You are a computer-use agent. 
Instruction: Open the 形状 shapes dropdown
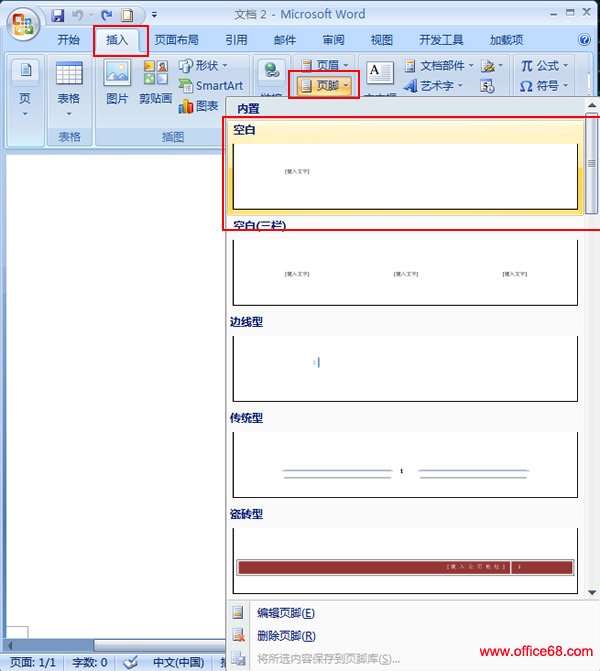(203, 65)
